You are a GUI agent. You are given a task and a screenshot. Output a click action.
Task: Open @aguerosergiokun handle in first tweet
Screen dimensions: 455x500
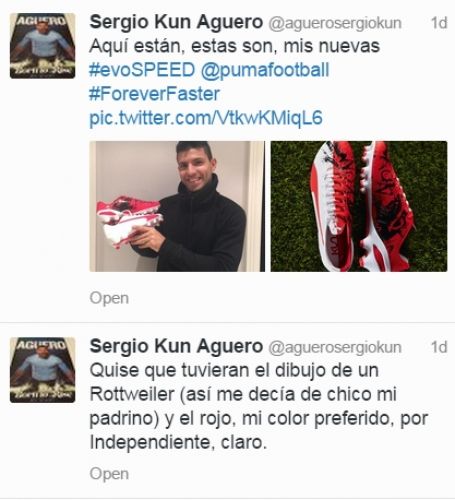[x=335, y=23]
